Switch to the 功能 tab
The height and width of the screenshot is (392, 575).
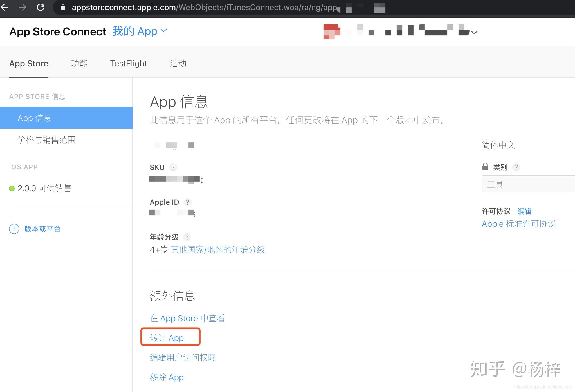point(79,64)
